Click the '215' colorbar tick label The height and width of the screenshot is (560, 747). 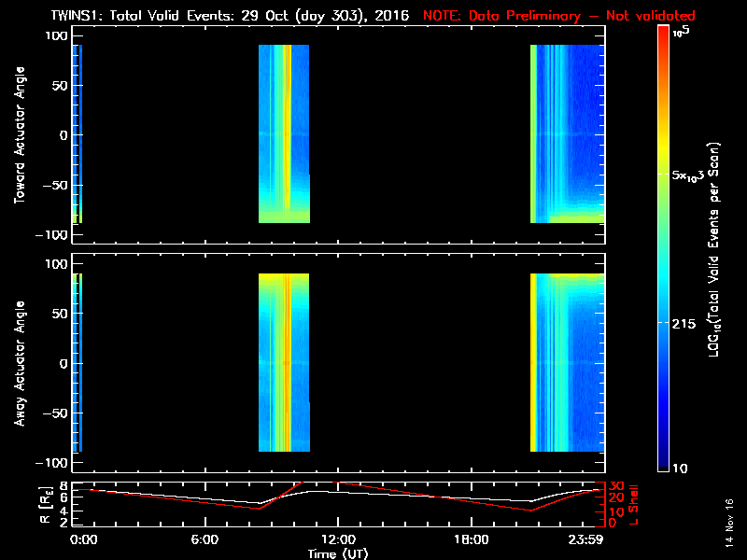click(684, 324)
